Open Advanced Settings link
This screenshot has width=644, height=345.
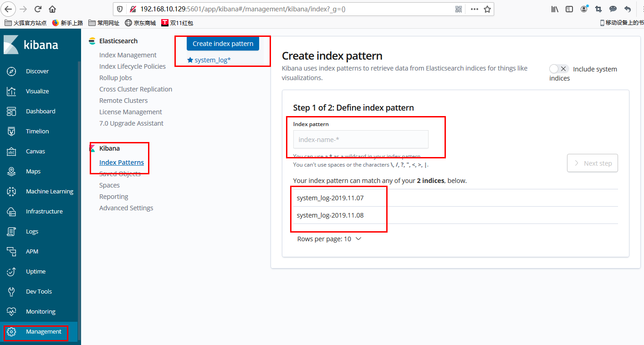(126, 208)
